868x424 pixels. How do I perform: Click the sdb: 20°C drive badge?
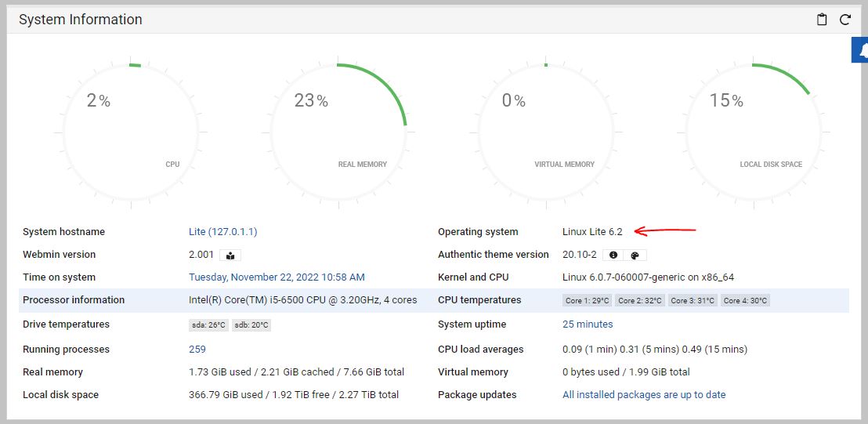tap(251, 325)
